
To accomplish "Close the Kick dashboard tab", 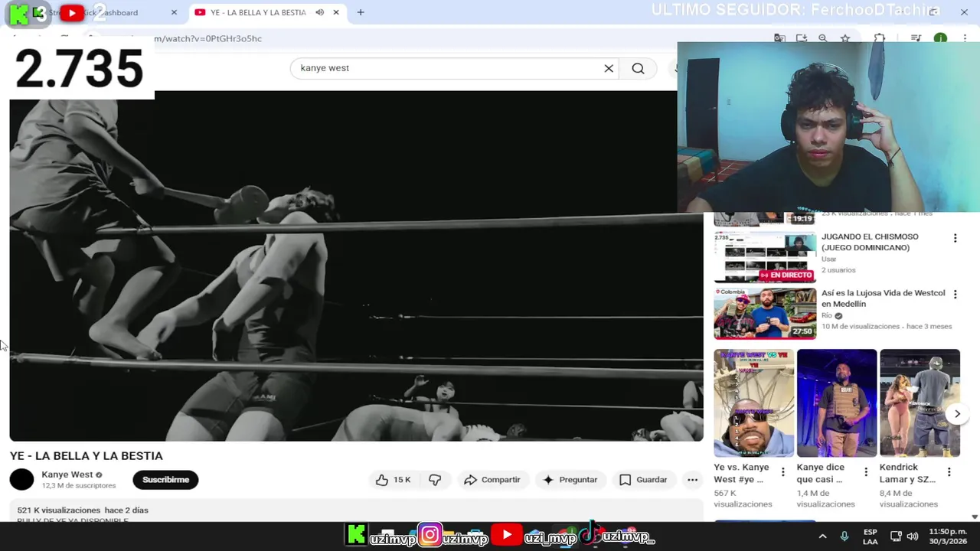I will [174, 12].
